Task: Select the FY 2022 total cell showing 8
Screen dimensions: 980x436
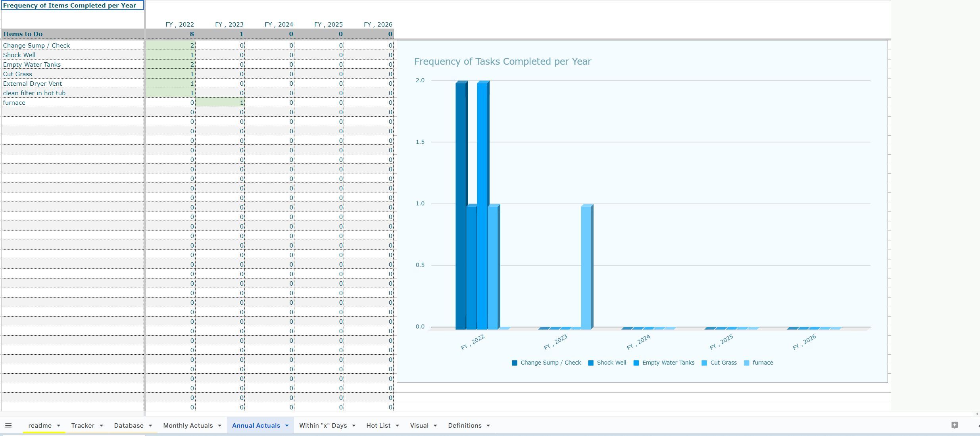Action: 171,34
